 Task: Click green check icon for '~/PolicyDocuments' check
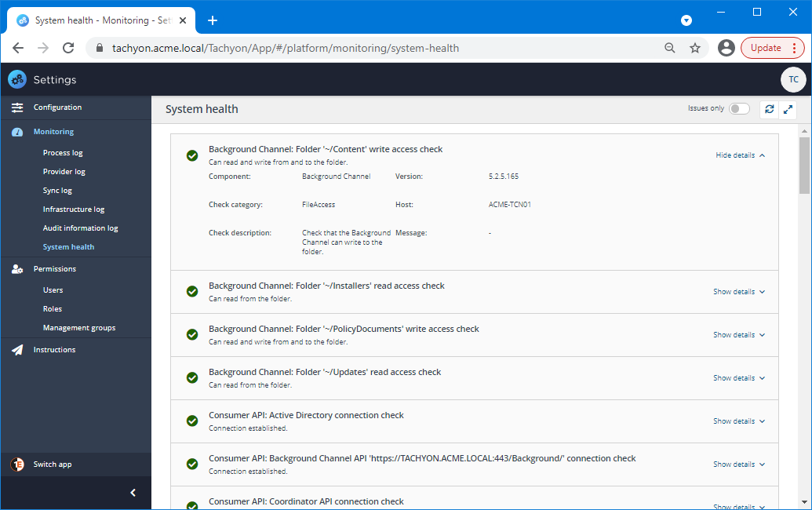click(x=192, y=334)
